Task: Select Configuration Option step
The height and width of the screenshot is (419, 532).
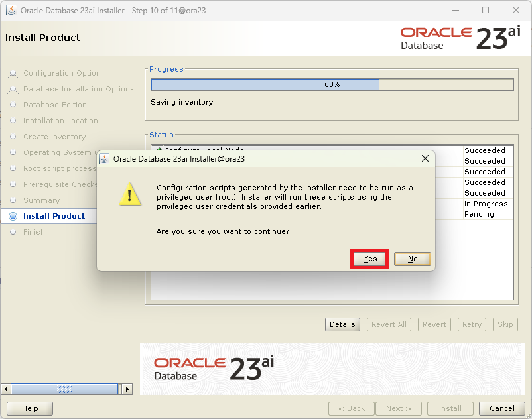Action: (62, 73)
